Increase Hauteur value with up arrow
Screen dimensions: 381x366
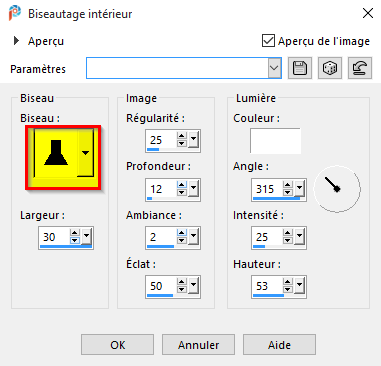[x=288, y=282]
